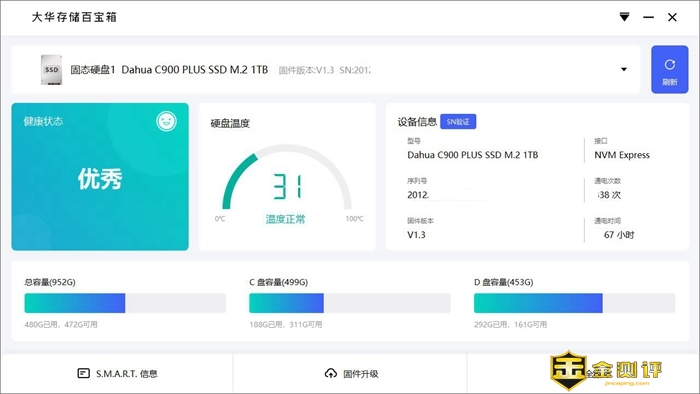Viewport: 700px width, 394px height.
Task: Click the 总容量 usage progress bar
Action: coord(125,303)
